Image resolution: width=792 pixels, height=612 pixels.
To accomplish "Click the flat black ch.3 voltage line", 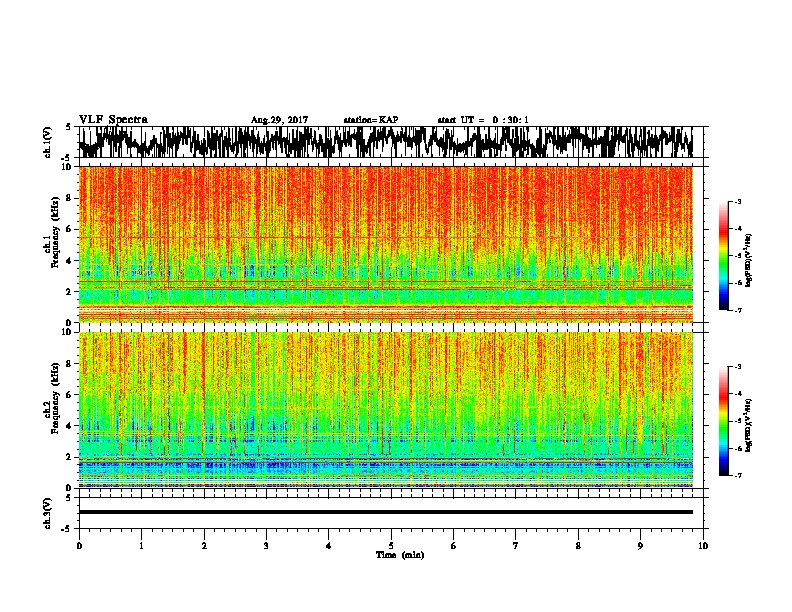I will click(x=385, y=512).
